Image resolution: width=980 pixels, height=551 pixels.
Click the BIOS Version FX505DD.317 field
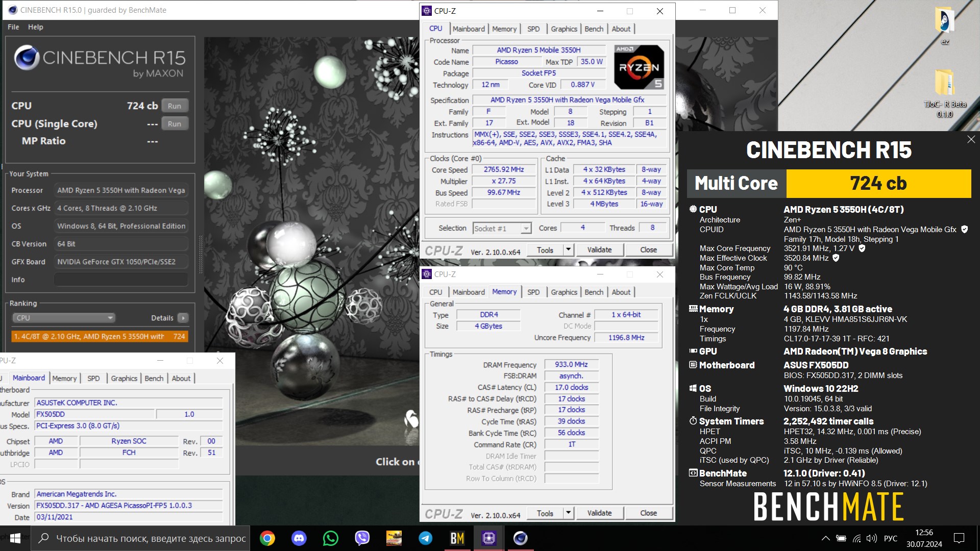click(x=129, y=506)
